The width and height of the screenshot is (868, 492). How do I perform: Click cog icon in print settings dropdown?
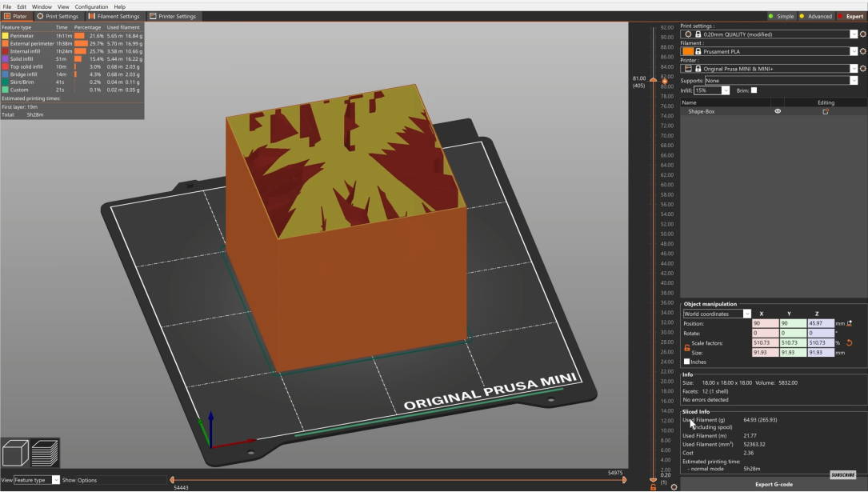pos(688,34)
